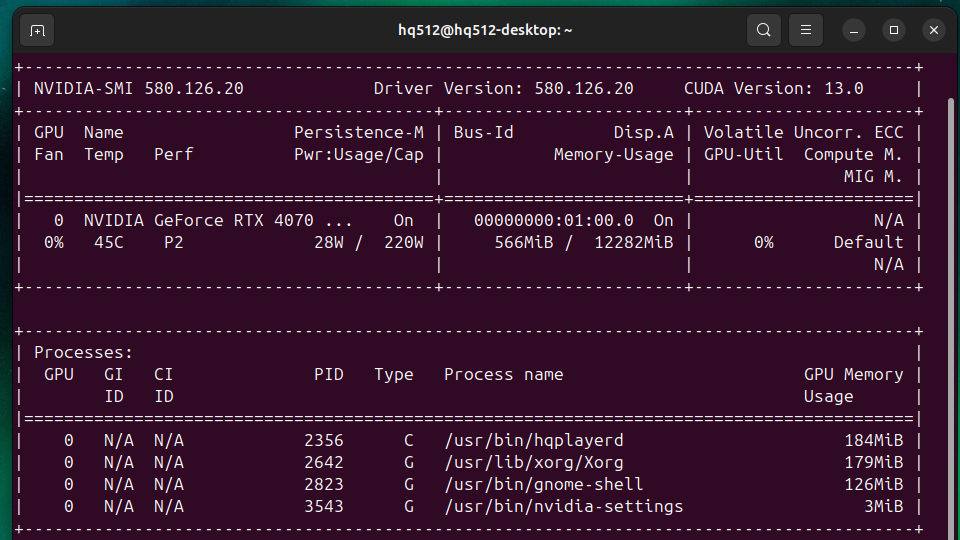
Task: Click the terminal vertical scrollbar
Action: pos(948,300)
